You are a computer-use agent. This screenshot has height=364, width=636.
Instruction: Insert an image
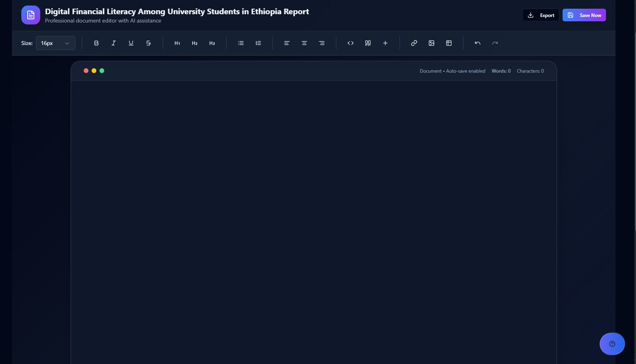(432, 43)
